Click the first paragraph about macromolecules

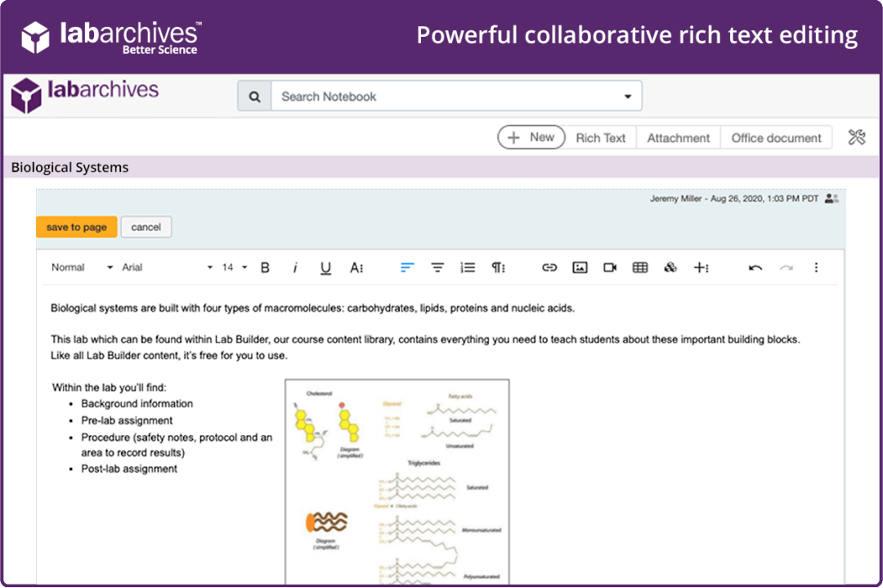312,308
